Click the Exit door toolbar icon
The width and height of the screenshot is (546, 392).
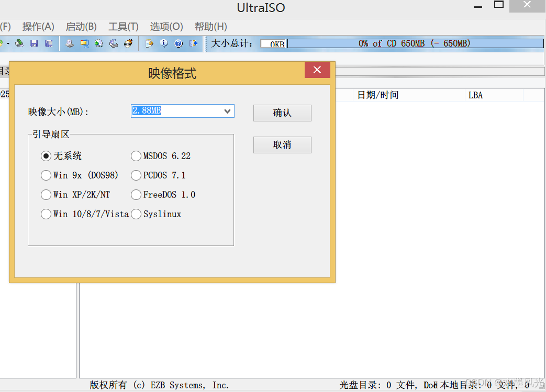pos(194,43)
